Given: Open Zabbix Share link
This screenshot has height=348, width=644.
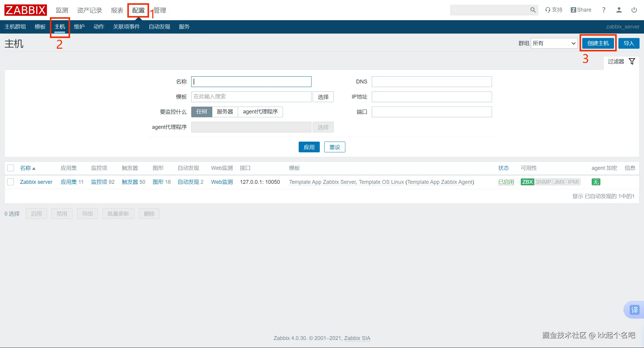Looking at the screenshot, I should click(581, 10).
